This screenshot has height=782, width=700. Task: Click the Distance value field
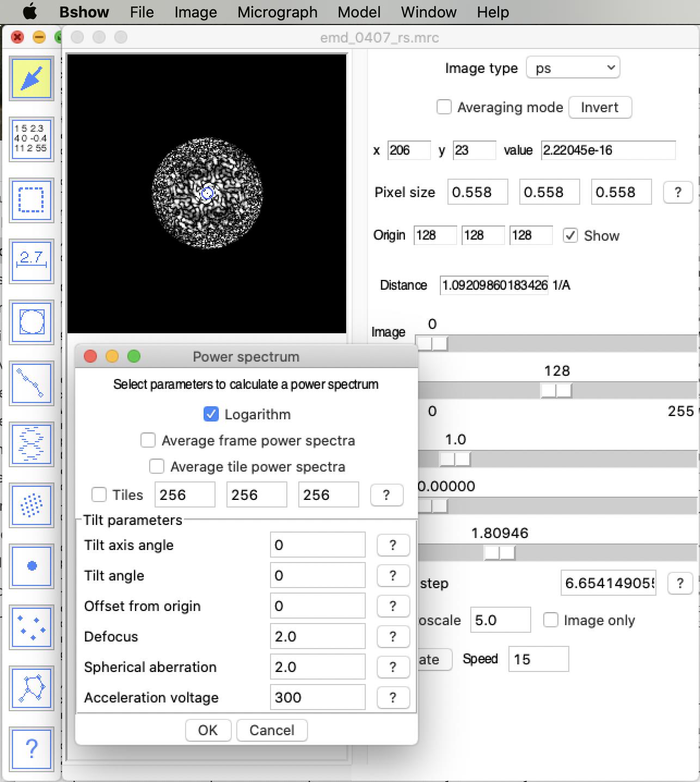pyautogui.click(x=494, y=285)
